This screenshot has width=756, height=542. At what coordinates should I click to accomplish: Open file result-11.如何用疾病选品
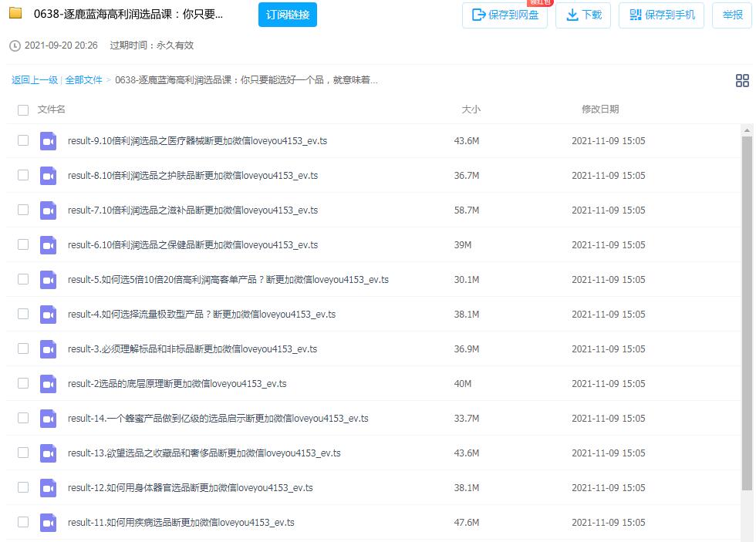pyautogui.click(x=181, y=523)
